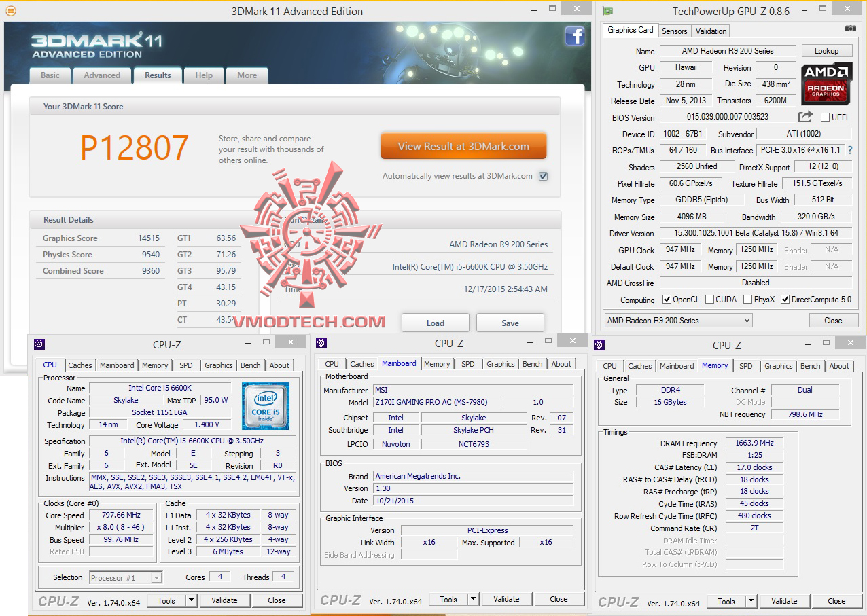Click Validate in CPU-tab CPU-Z window
Viewport: 867px width, 616px height.
click(224, 600)
